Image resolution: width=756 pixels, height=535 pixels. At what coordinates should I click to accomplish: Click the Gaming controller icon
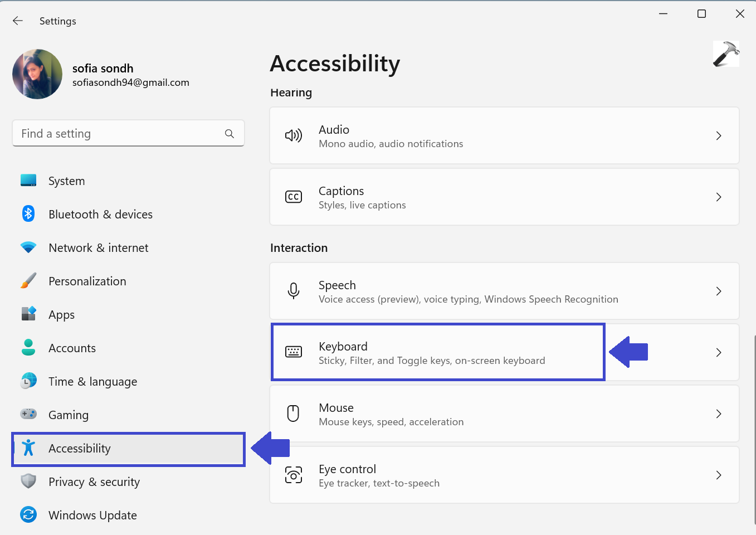[x=28, y=414]
